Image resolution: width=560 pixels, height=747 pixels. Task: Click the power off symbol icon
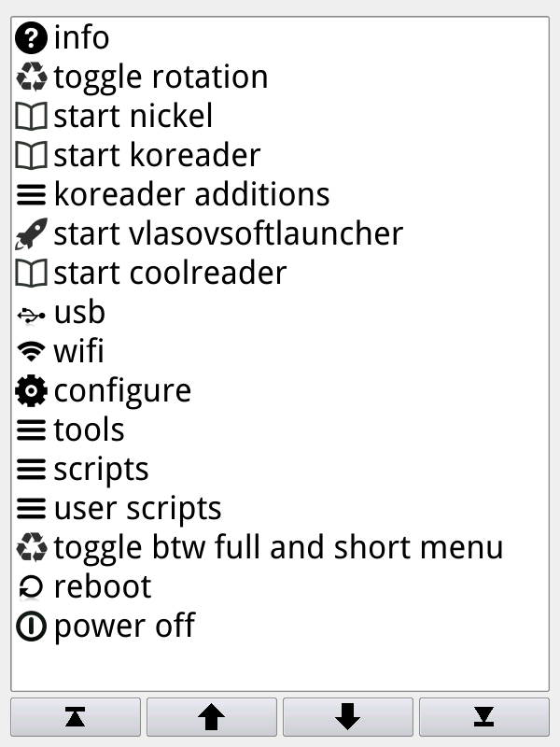(x=32, y=627)
